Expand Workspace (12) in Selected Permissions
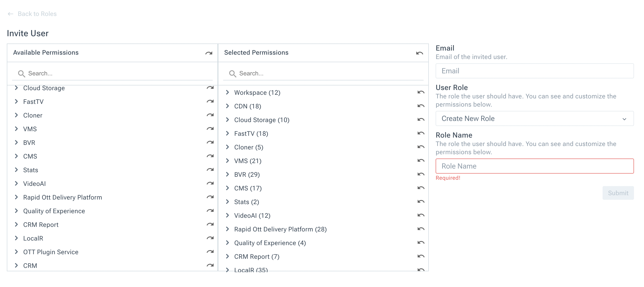Image resolution: width=644 pixels, height=287 pixels. (x=227, y=92)
